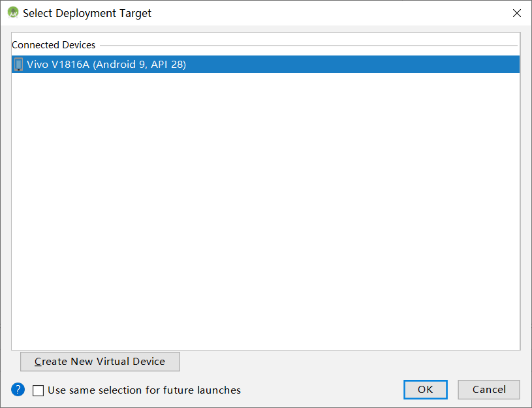Select the Vivo V1816A device row
The image size is (532, 408).
[266, 64]
